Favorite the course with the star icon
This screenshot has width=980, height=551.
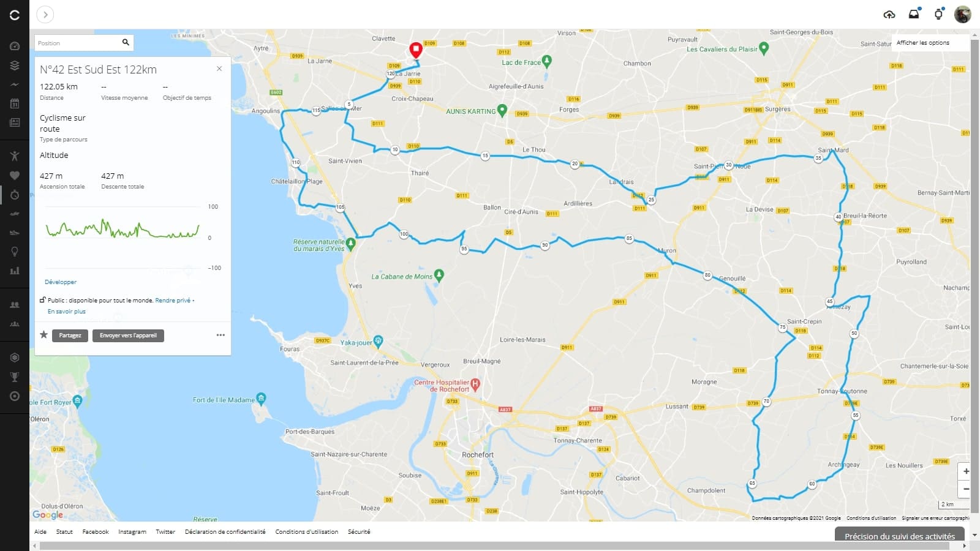pyautogui.click(x=43, y=335)
